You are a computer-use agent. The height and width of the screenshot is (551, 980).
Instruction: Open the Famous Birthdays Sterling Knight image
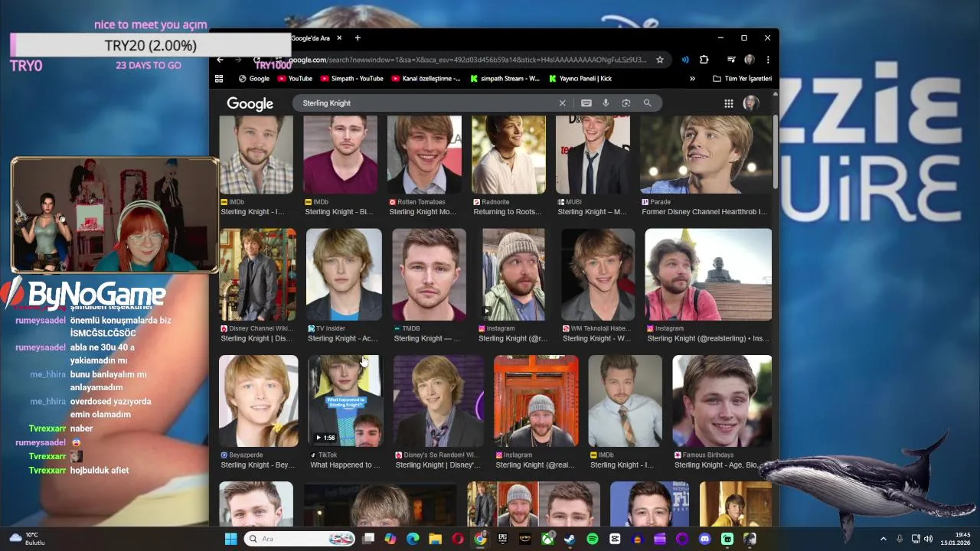click(x=722, y=401)
